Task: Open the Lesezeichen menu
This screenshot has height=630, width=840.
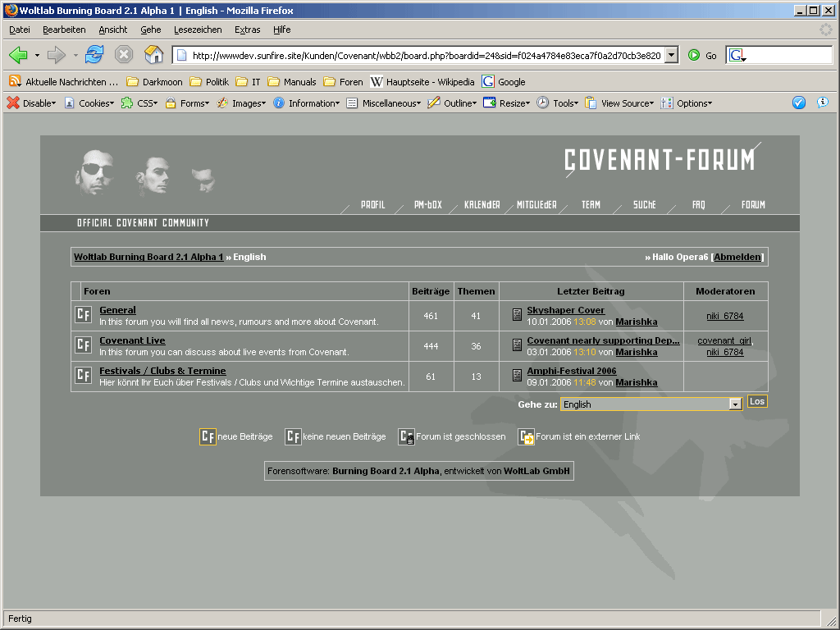Action: point(198,30)
